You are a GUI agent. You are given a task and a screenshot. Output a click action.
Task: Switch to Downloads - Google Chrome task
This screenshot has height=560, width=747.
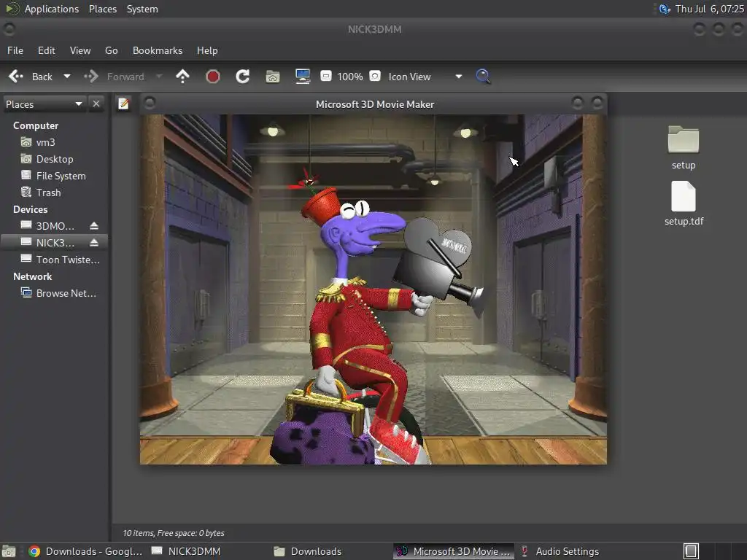pyautogui.click(x=85, y=551)
